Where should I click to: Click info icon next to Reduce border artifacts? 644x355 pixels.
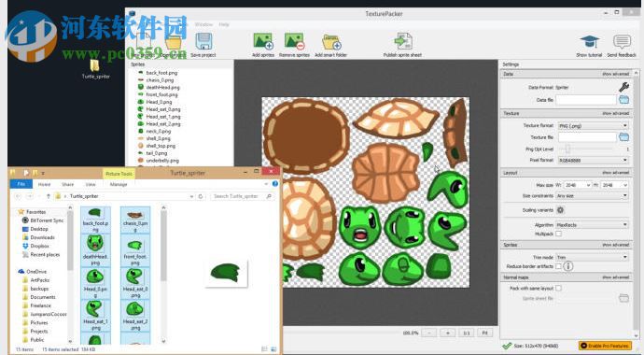(568, 266)
